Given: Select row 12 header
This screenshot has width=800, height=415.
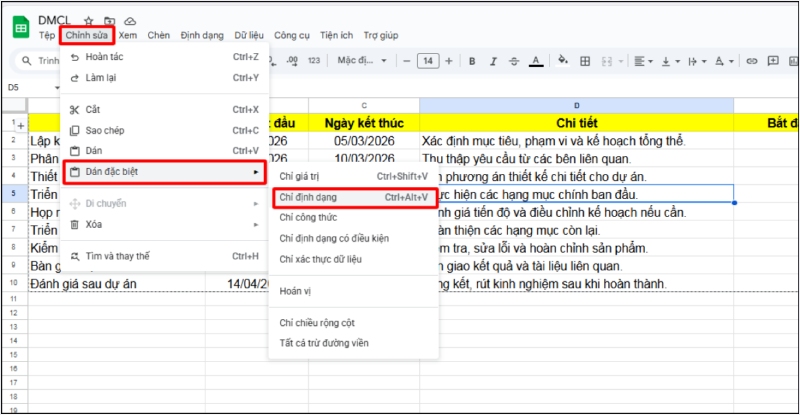Looking at the screenshot, I should [x=14, y=312].
